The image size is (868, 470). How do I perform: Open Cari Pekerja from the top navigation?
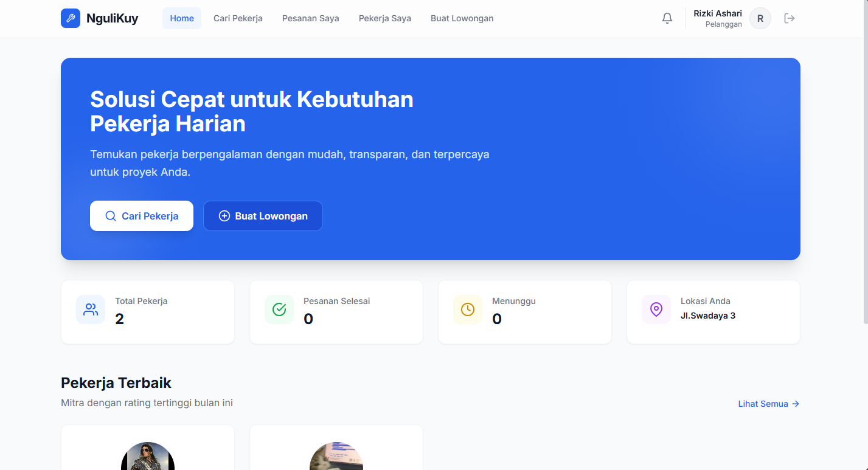tap(238, 18)
